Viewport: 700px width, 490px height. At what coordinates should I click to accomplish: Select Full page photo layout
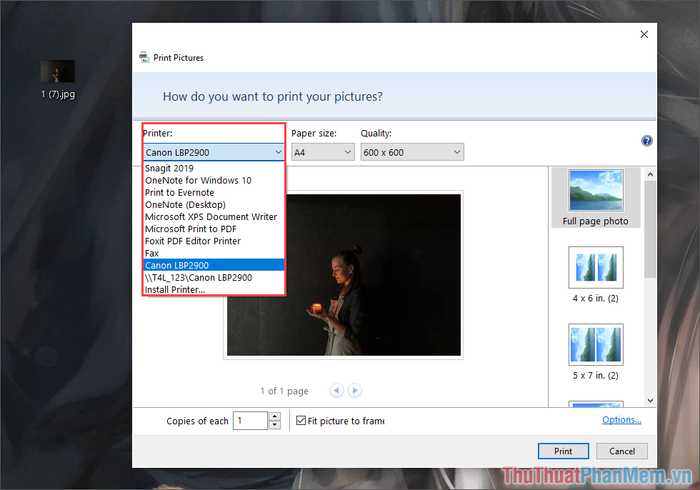(596, 198)
